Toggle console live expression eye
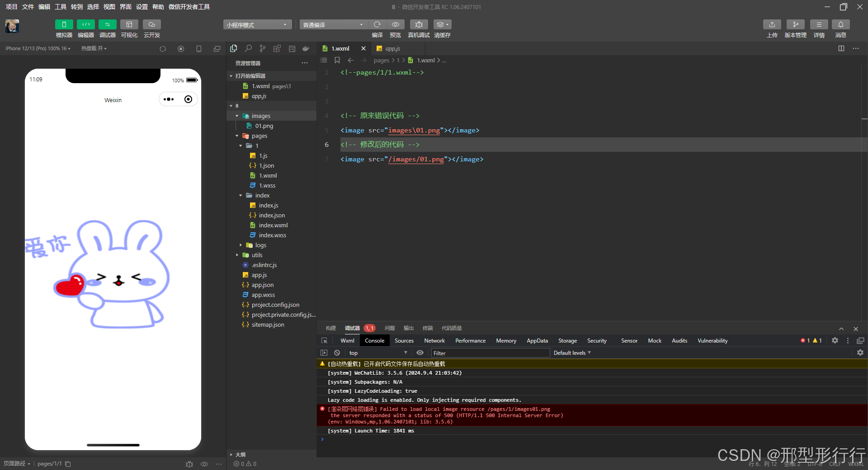 coord(420,353)
